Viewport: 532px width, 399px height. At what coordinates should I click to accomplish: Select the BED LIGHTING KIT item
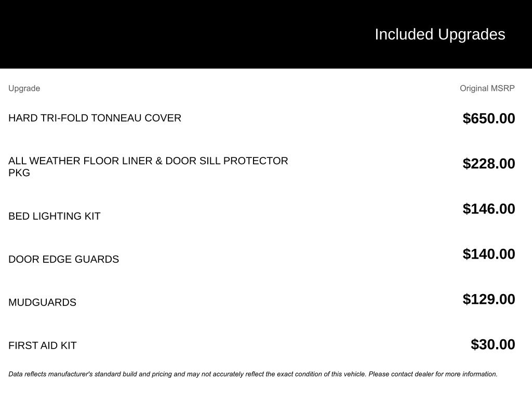(x=54, y=216)
